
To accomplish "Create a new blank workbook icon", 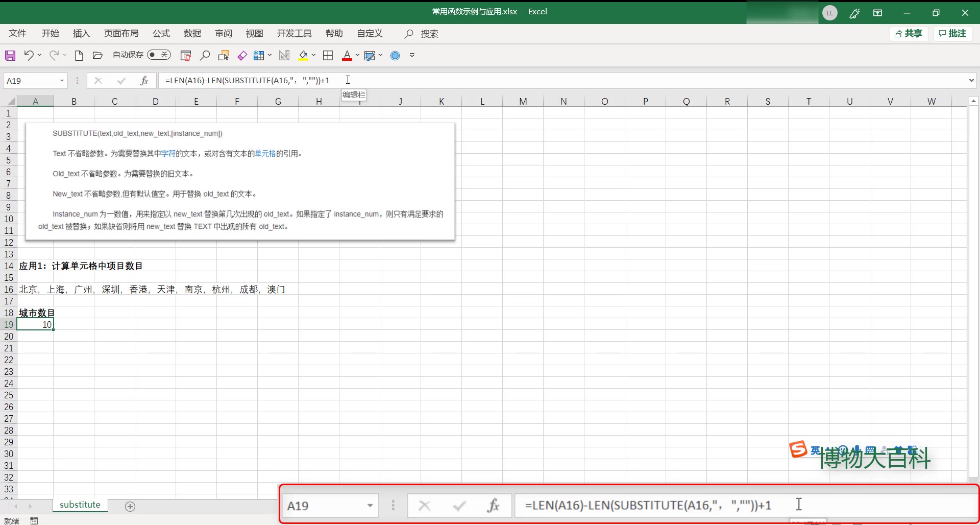I will point(79,55).
